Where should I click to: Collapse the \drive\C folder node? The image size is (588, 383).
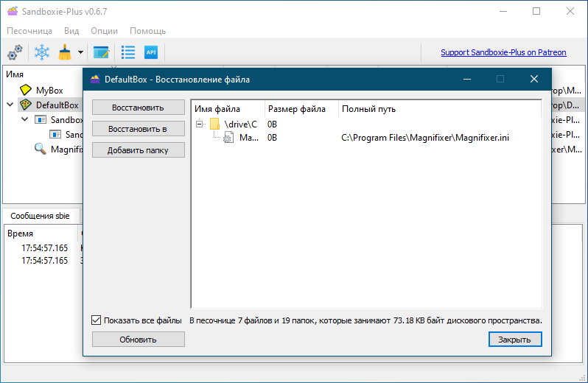[x=200, y=124]
